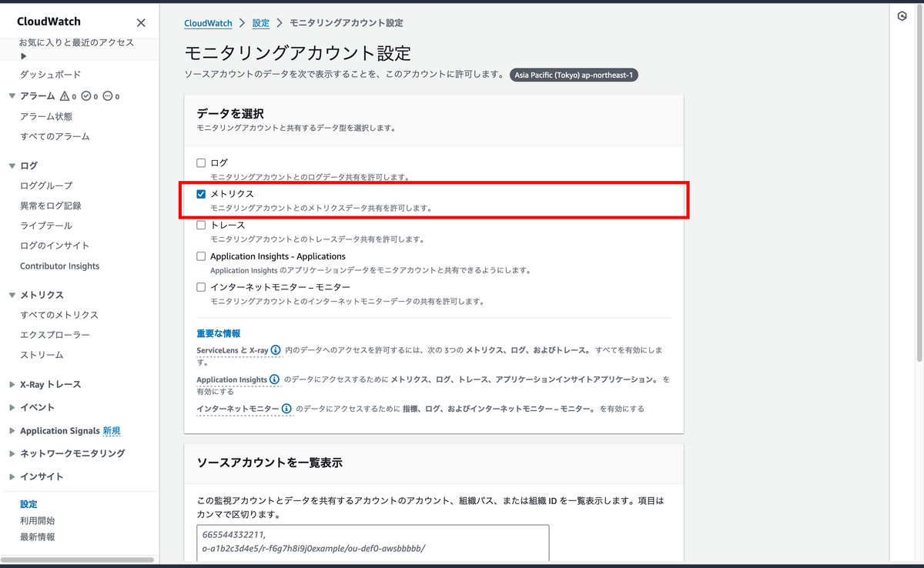
Task: Click info icon beside インターネットモニター
Action: [x=286, y=409]
